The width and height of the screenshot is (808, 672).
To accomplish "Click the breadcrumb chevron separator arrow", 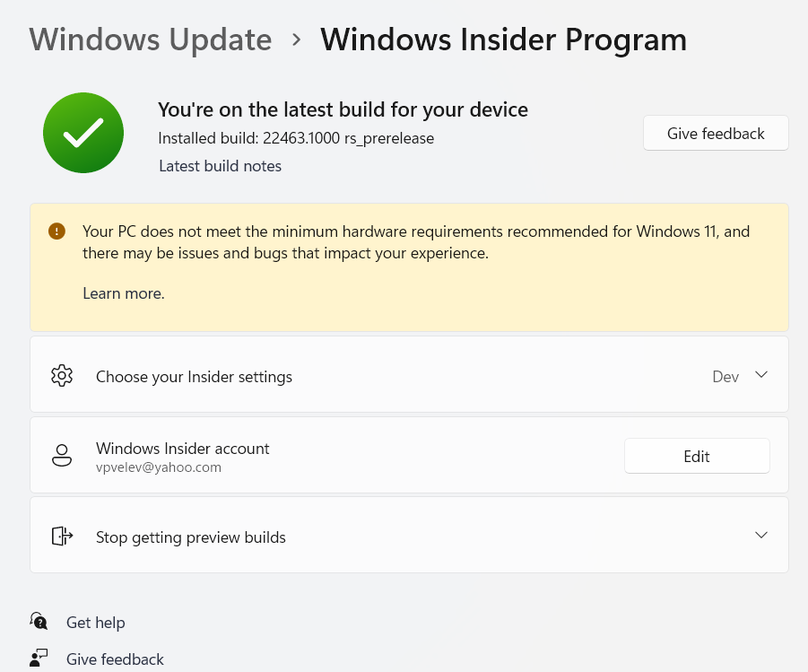I will (296, 39).
